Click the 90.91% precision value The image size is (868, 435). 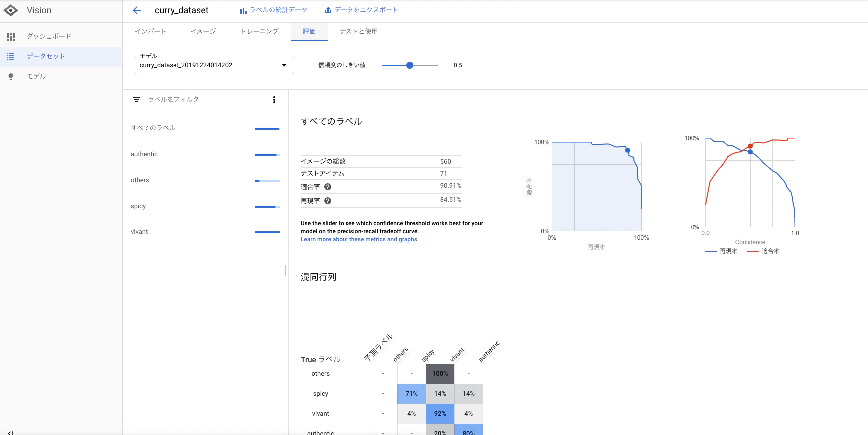point(450,186)
